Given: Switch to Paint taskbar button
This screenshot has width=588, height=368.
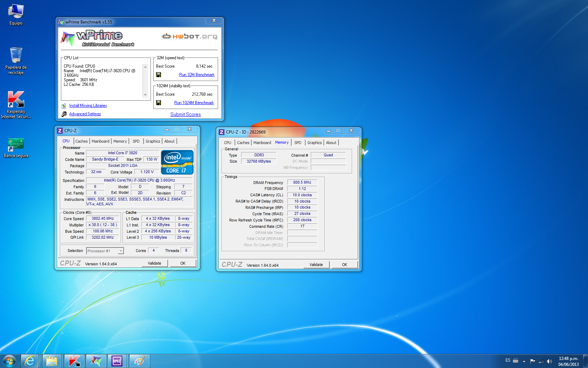Looking at the screenshot, I should pos(139,361).
